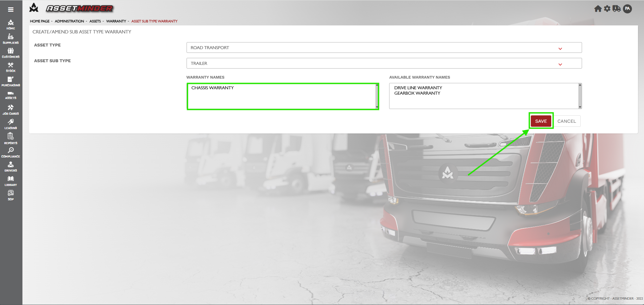Open the PA user profile avatar
644x305 pixels.
627,9
